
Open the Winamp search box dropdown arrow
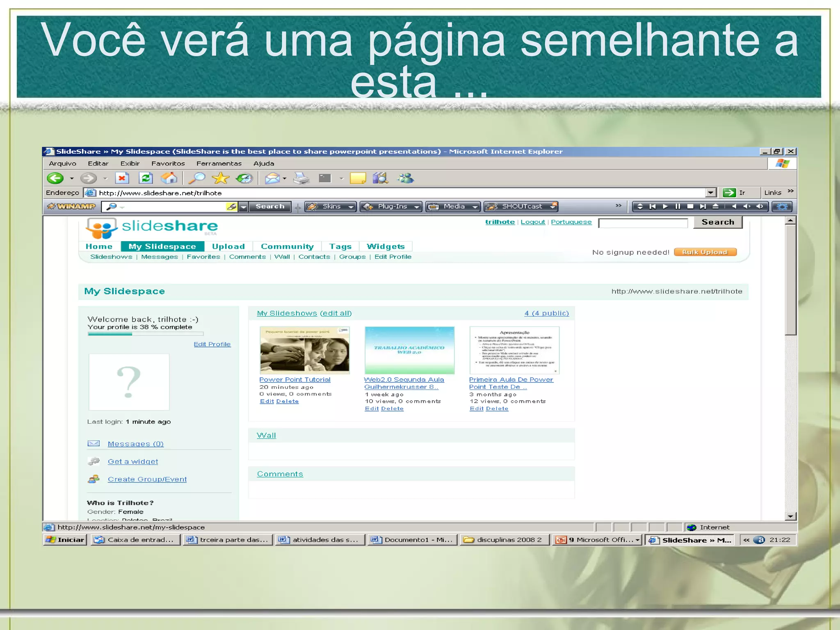pos(244,207)
